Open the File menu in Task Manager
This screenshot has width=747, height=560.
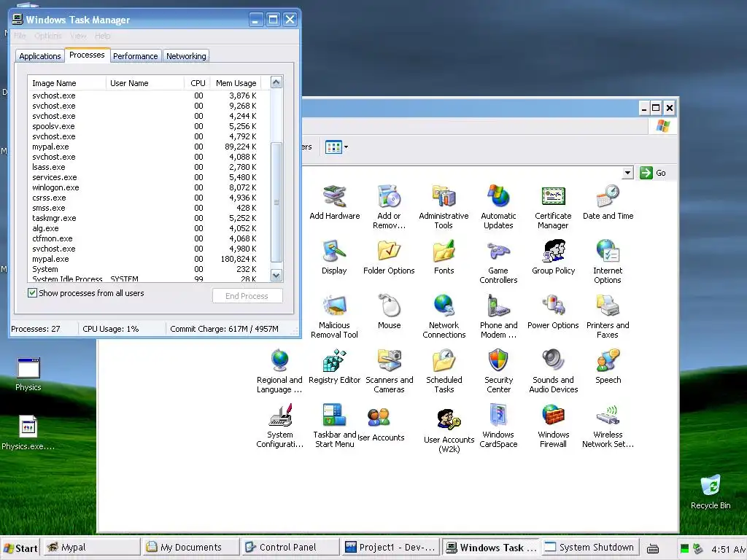point(20,36)
